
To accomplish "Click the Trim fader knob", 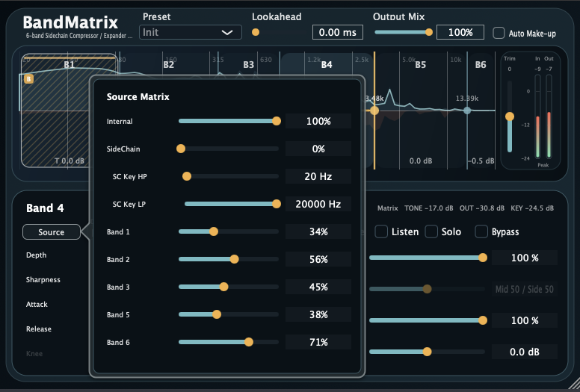I will coord(510,116).
